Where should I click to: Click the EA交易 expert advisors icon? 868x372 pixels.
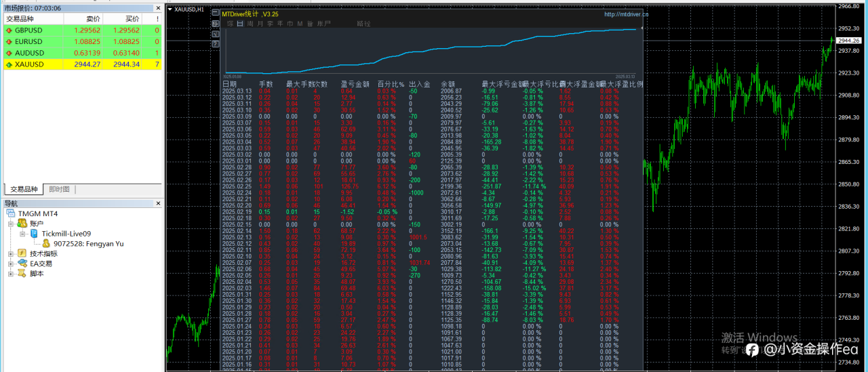(22, 264)
